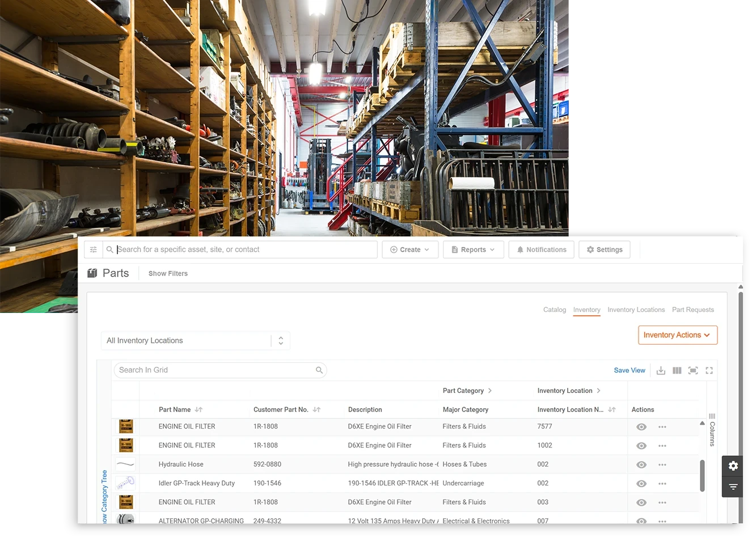Open the Create menu dropdown
This screenshot has height=550, width=756.
[409, 249]
